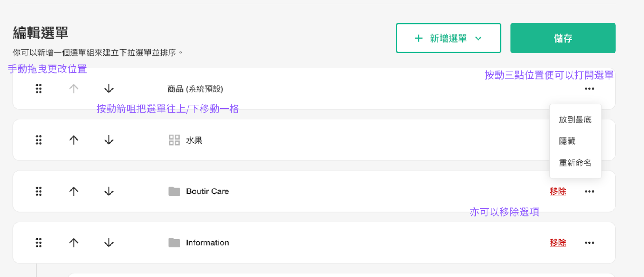
Task: Click the 儲存 save button
Action: tap(563, 38)
